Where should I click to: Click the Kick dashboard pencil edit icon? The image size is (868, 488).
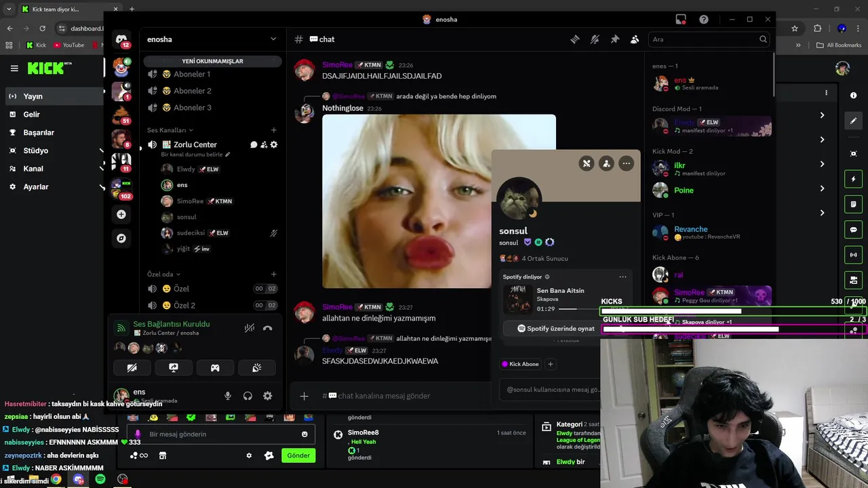(854, 121)
